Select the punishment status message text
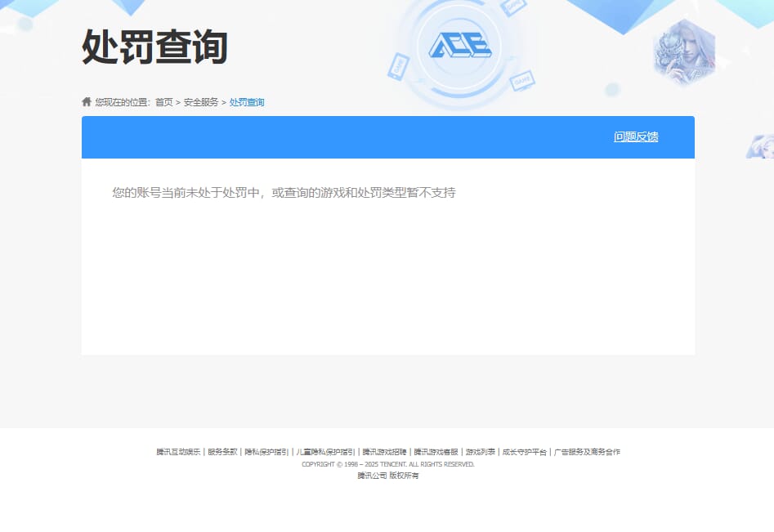The image size is (774, 532). 283,192
